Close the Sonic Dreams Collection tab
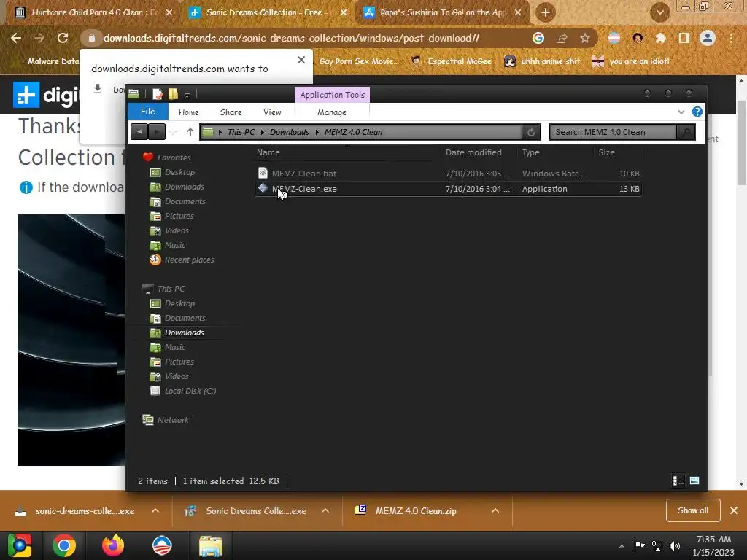Screen dimensions: 747x560 pos(344,12)
